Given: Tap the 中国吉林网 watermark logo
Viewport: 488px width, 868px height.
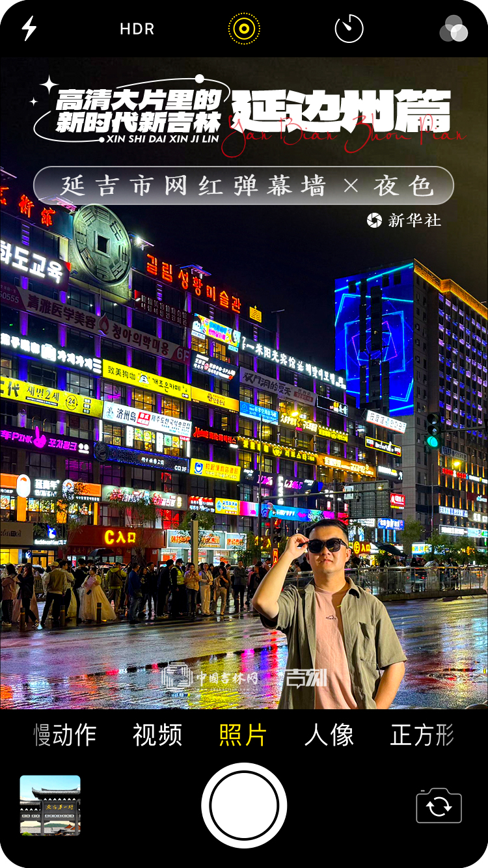Looking at the screenshot, I should click(210, 679).
